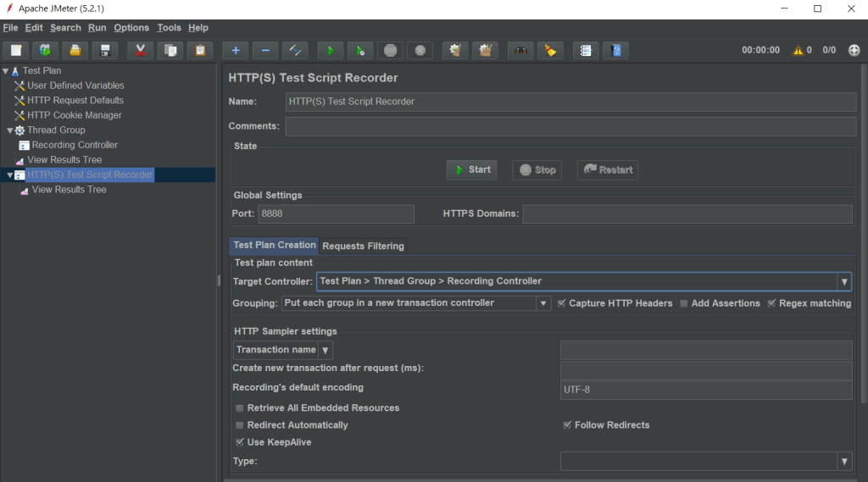868x482 pixels.
Task: Uncheck the Follow Redirects option
Action: coord(568,425)
